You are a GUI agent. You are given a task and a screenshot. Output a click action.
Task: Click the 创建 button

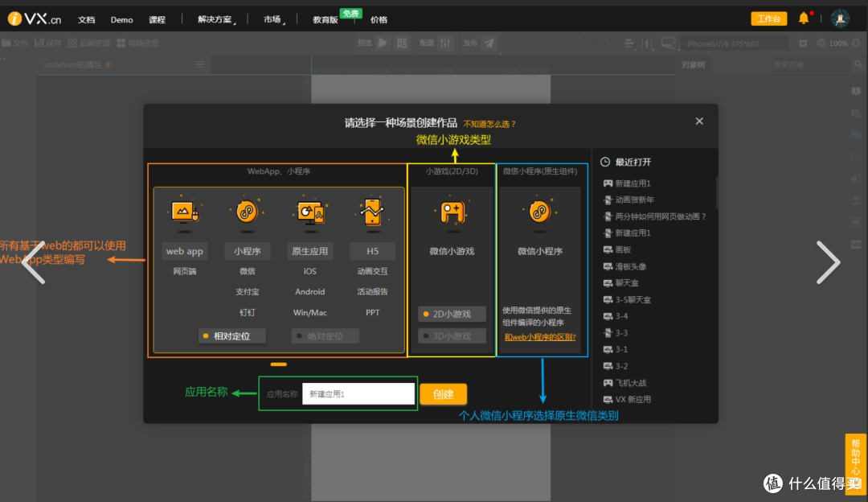[x=444, y=394]
